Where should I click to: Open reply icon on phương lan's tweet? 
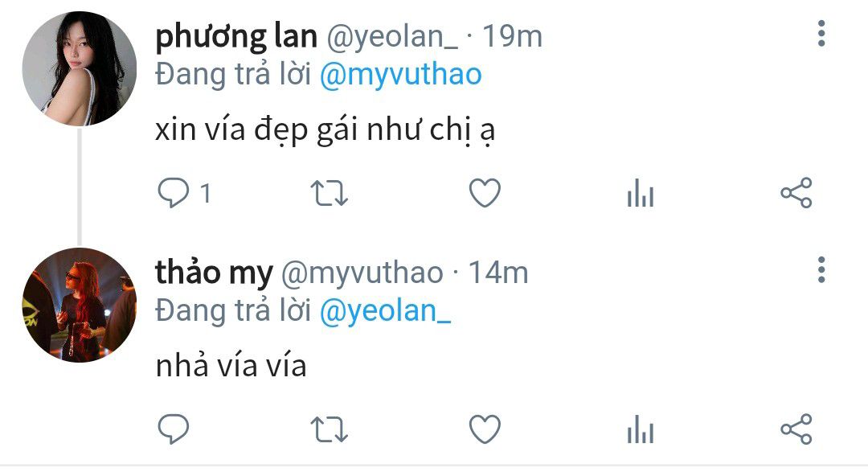pos(174,193)
